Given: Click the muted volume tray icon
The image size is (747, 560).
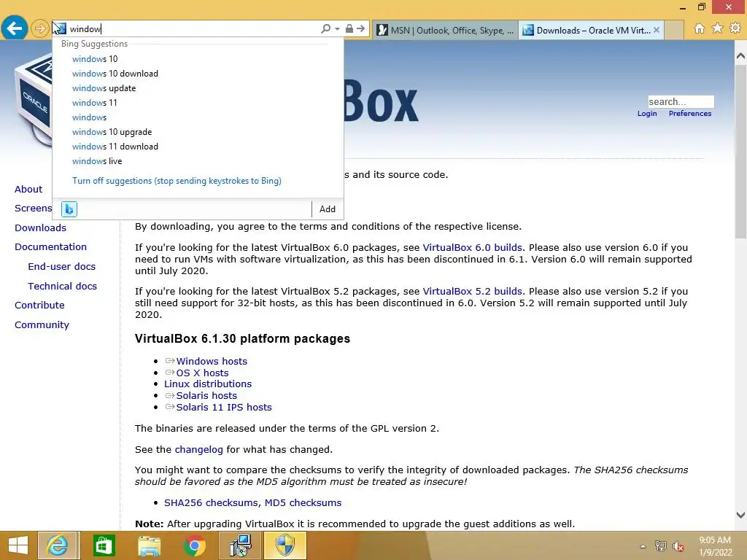Looking at the screenshot, I should pyautogui.click(x=678, y=547).
